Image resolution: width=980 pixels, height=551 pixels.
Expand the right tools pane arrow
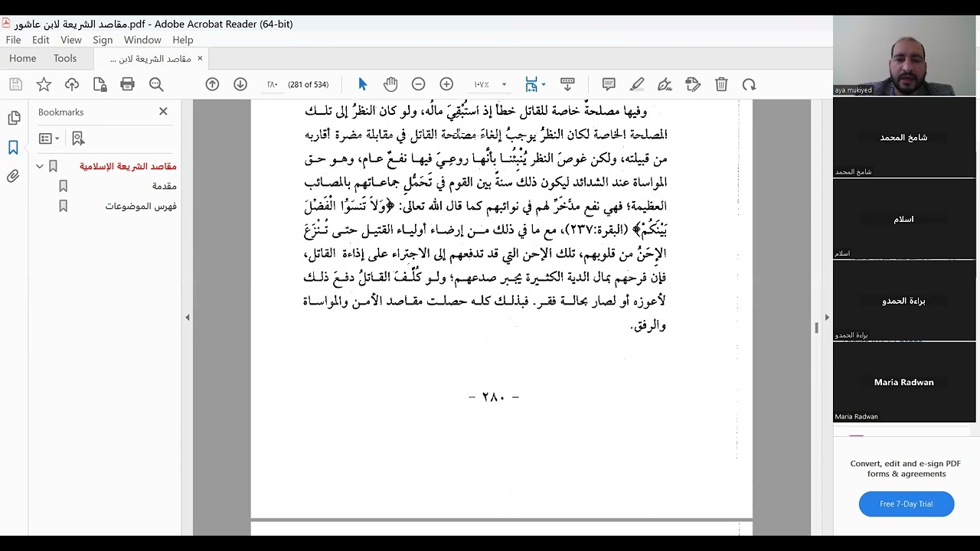pos(826,317)
